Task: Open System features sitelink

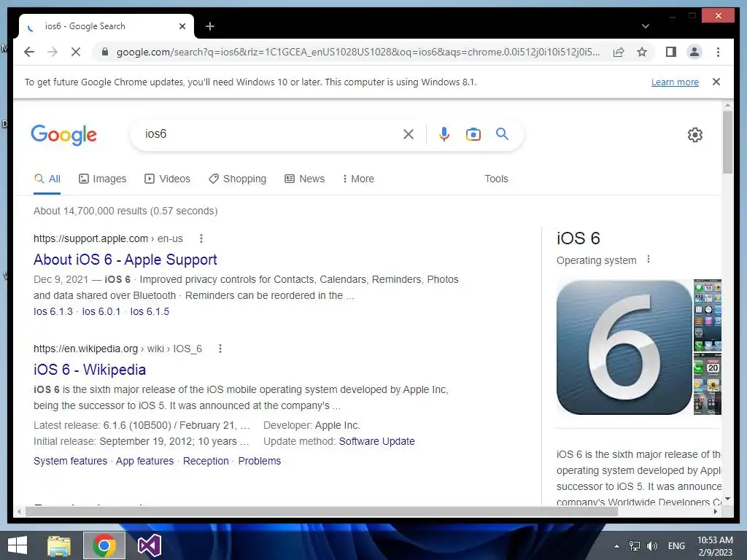Action: point(71,461)
